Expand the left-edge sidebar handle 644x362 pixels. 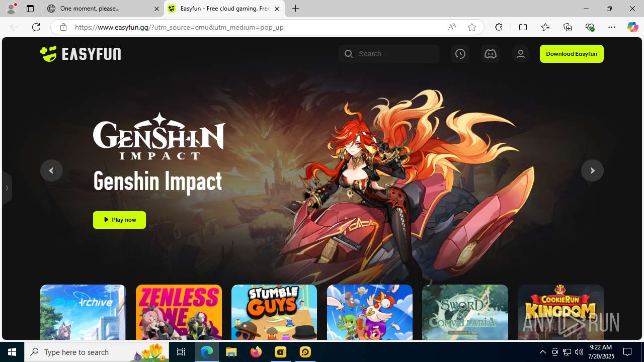(7, 188)
